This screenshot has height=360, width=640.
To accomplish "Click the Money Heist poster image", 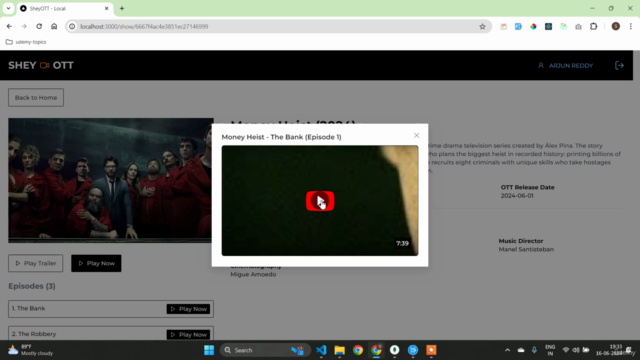I will pos(111,180).
